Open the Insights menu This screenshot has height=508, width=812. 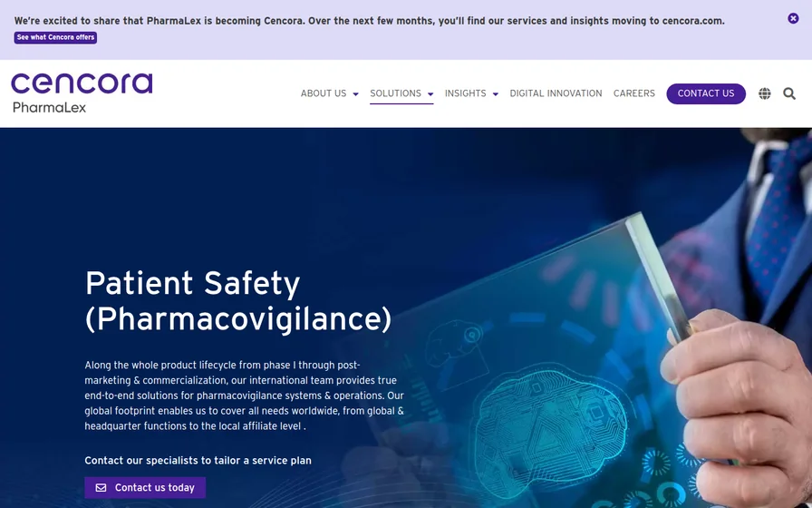(x=465, y=93)
